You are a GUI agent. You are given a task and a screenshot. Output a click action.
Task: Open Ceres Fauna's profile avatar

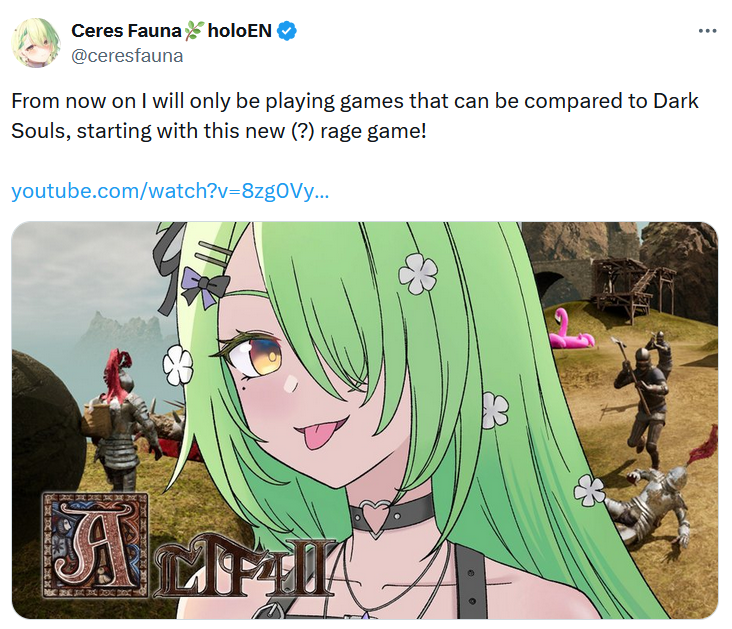tap(36, 42)
